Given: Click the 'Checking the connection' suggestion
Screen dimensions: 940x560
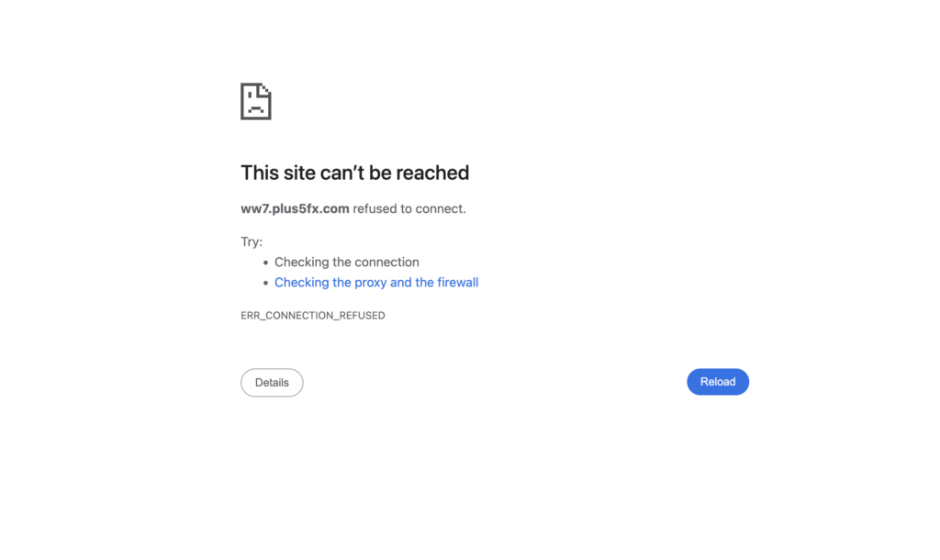Looking at the screenshot, I should coord(346,262).
